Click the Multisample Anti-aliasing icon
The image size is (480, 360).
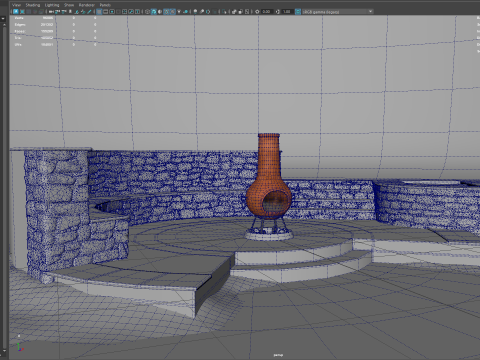pos(208,12)
